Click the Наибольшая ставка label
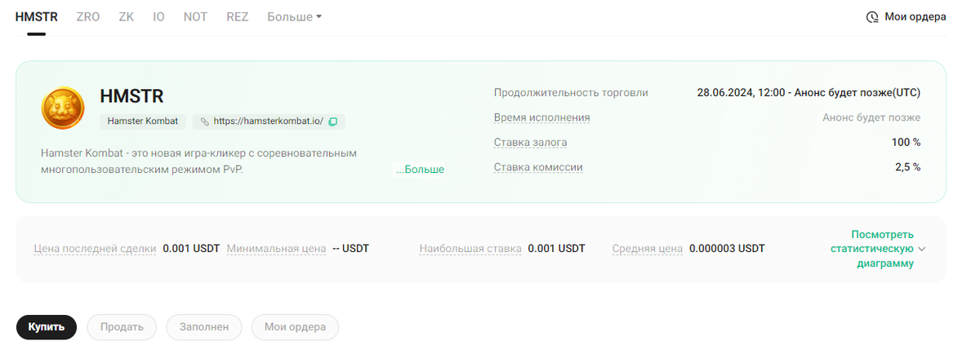This screenshot has height=363, width=980. tap(470, 249)
